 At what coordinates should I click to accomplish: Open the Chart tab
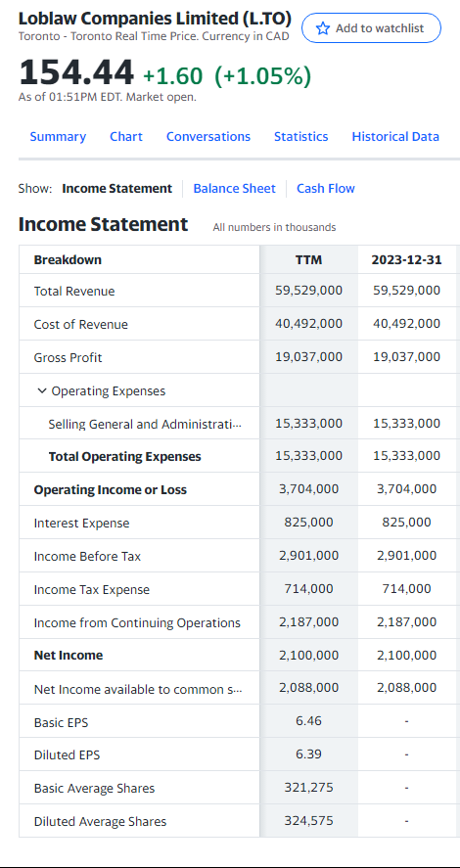tap(126, 137)
